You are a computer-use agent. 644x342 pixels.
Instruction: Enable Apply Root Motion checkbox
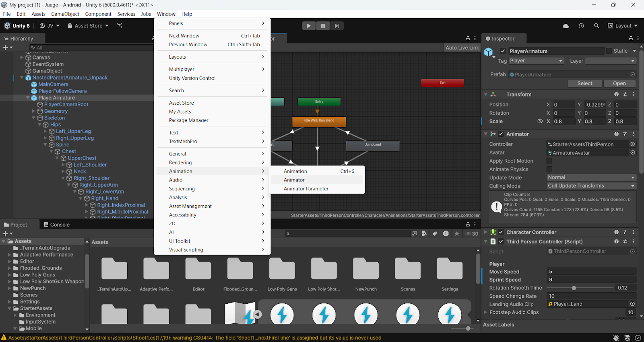click(x=549, y=161)
